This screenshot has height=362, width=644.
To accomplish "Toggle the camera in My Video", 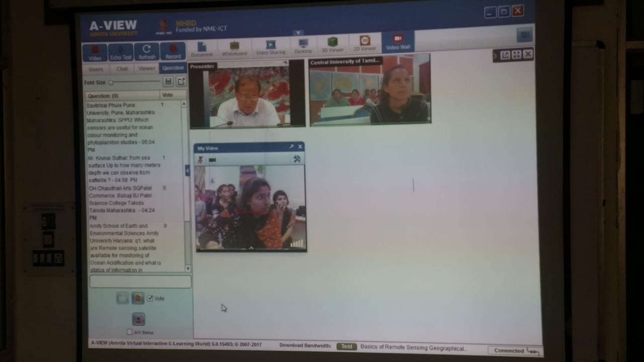I will pos(212,160).
